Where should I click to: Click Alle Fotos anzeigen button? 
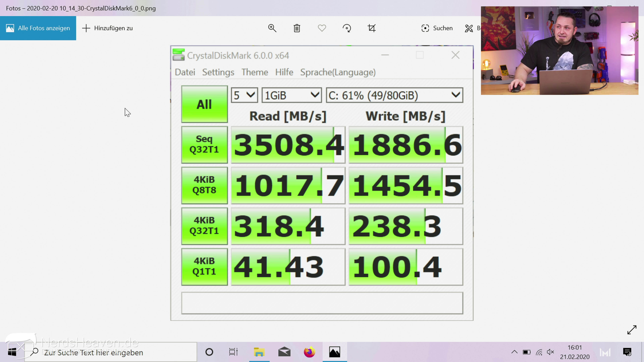(x=38, y=28)
